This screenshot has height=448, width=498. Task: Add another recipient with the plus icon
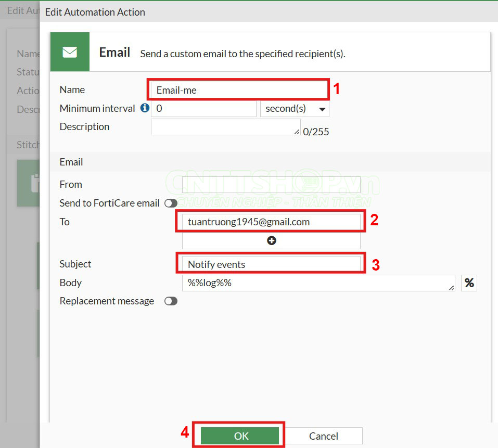pos(271,240)
